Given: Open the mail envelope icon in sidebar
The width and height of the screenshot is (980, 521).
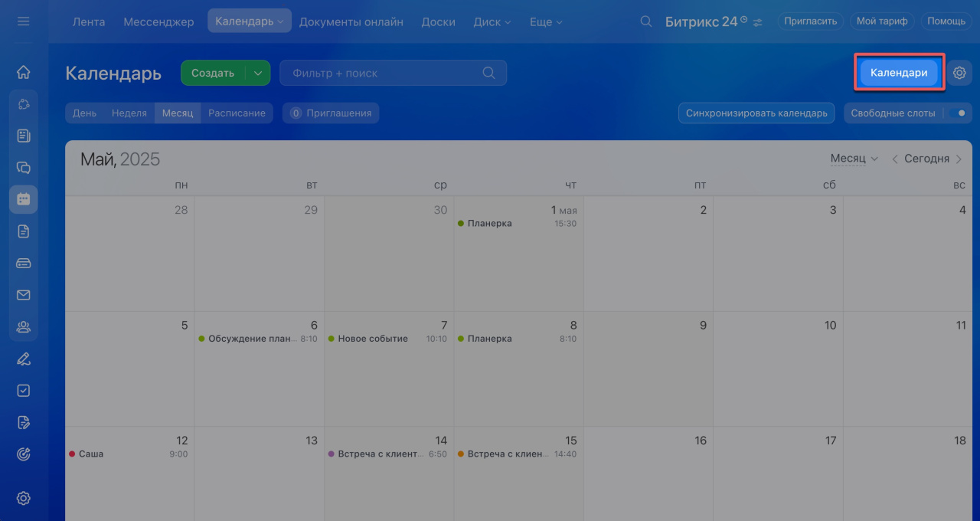Looking at the screenshot, I should tap(23, 295).
